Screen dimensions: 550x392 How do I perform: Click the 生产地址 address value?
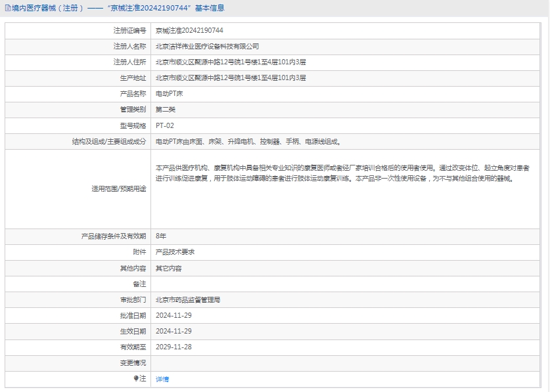[x=231, y=78]
